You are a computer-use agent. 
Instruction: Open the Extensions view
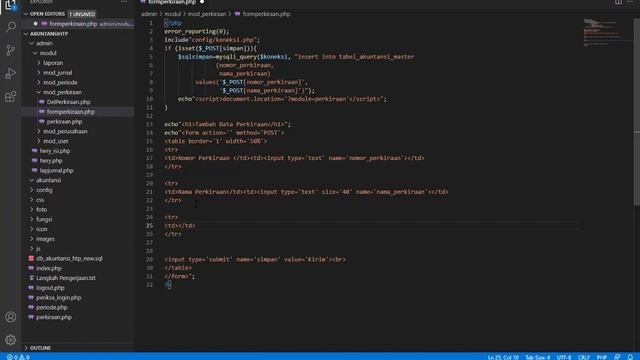coord(11,97)
